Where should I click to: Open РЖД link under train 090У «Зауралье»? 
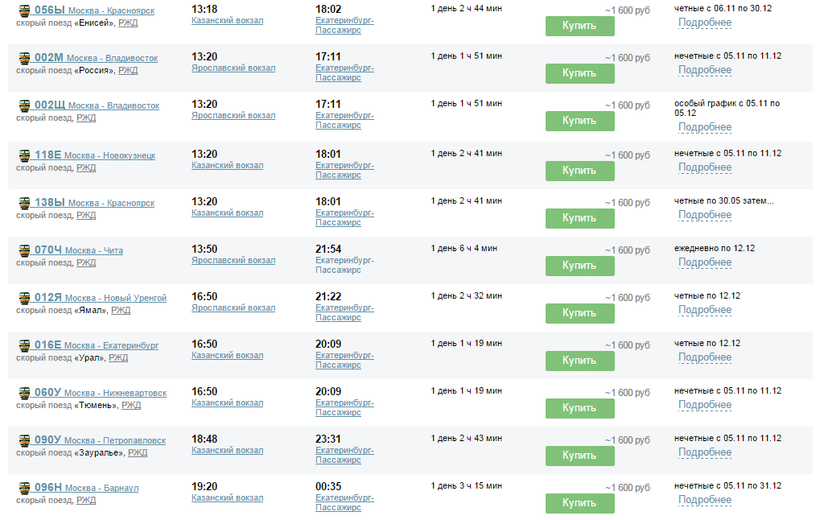pyautogui.click(x=138, y=453)
